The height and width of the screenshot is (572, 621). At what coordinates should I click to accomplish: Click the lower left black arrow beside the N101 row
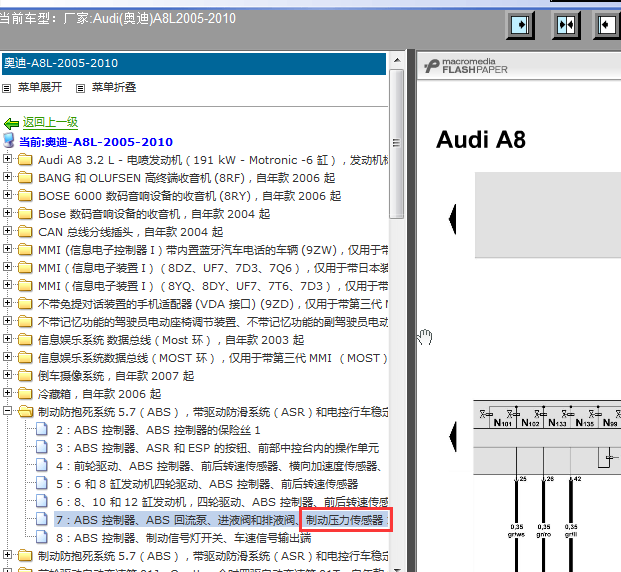point(453,437)
